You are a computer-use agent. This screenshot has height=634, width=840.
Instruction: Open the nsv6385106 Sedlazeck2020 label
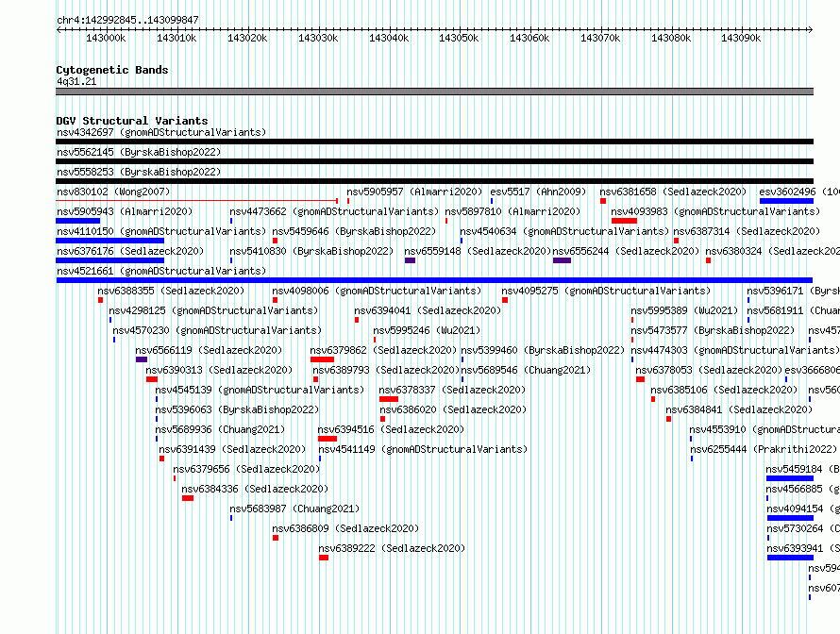(724, 390)
